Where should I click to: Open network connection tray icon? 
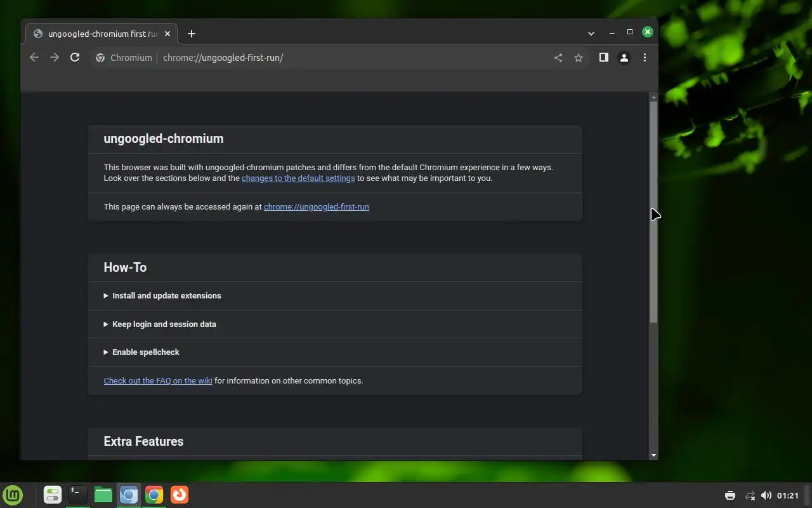pyautogui.click(x=750, y=495)
